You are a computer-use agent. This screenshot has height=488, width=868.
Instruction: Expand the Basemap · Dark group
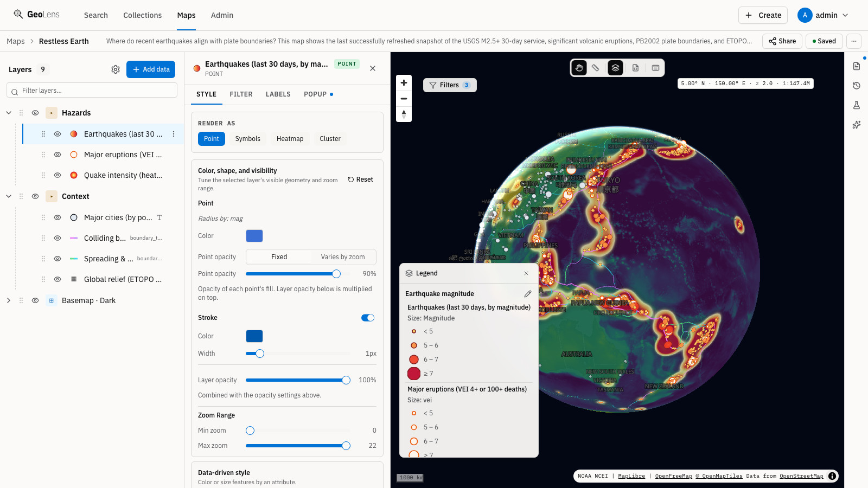[x=9, y=300]
